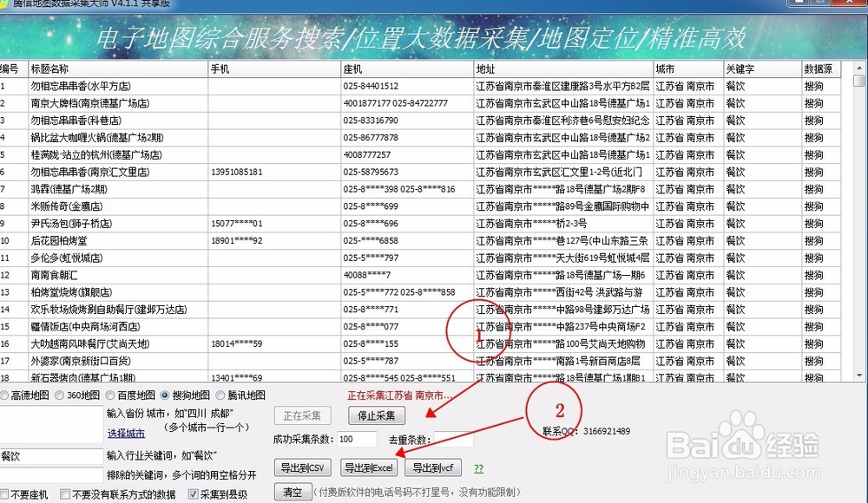Click the 餐饮 industry keyword input field
868x503 pixels.
(52, 458)
